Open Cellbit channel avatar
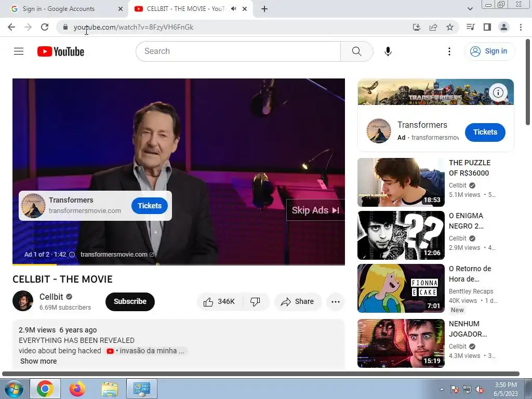The width and height of the screenshot is (532, 399). (23, 301)
